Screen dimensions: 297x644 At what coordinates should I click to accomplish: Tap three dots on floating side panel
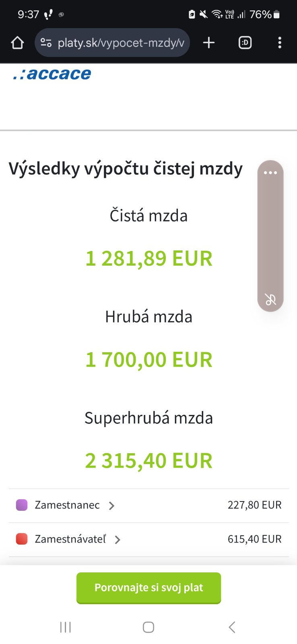(x=270, y=173)
